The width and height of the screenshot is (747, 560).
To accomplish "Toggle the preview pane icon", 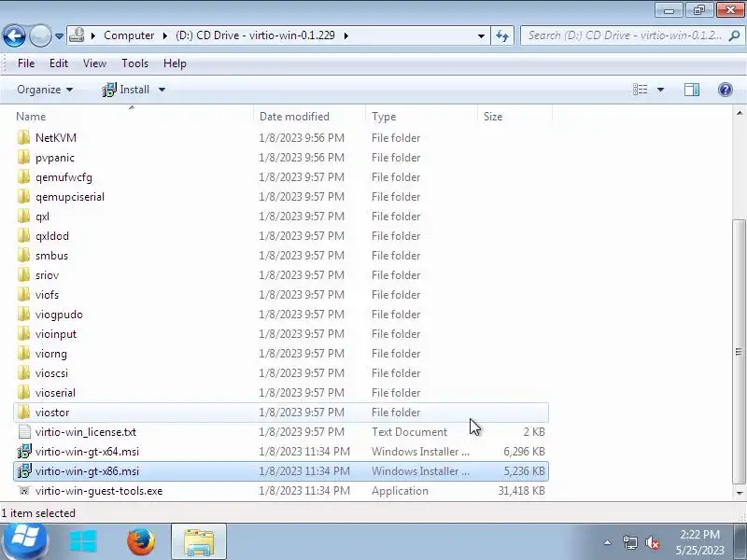I will click(692, 90).
